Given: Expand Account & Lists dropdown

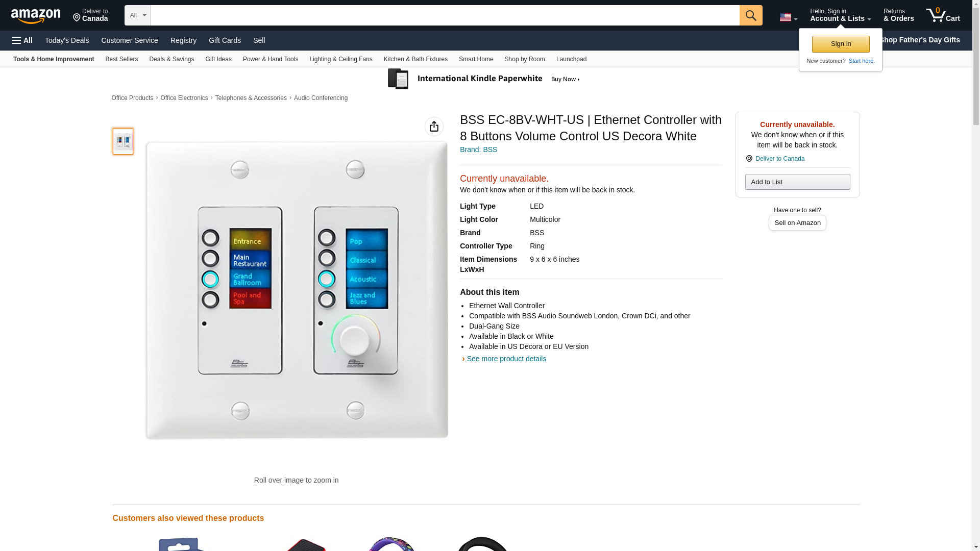Looking at the screenshot, I should [x=840, y=15].
